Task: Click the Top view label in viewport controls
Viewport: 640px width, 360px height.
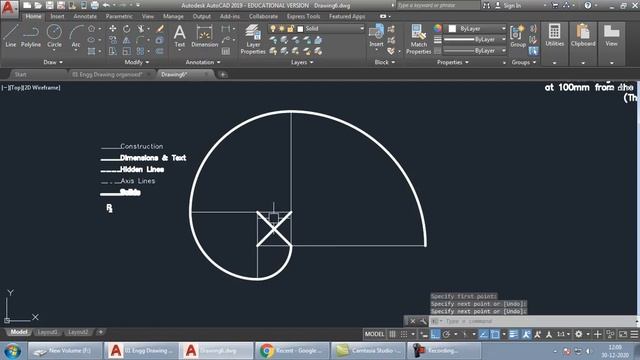Action: tap(15, 88)
